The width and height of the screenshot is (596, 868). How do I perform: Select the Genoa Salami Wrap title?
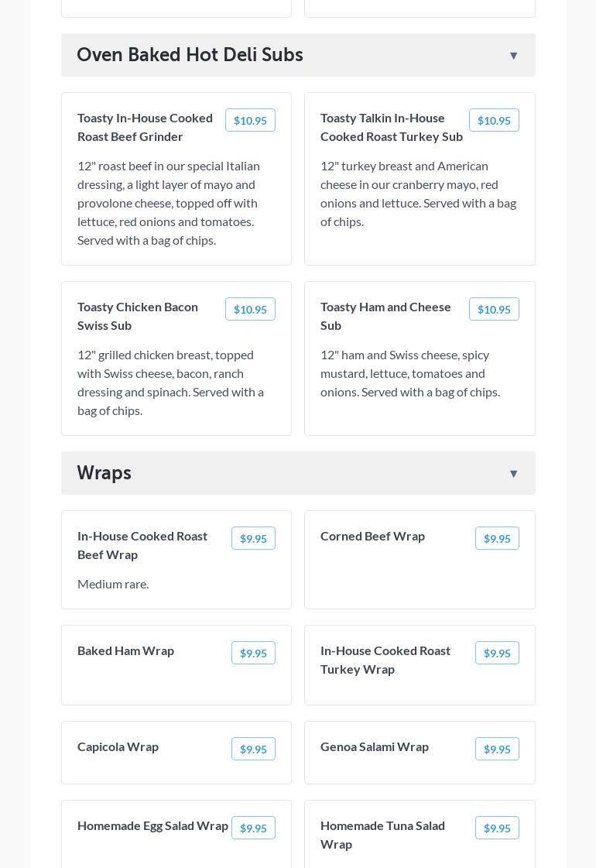pyautogui.click(x=375, y=746)
